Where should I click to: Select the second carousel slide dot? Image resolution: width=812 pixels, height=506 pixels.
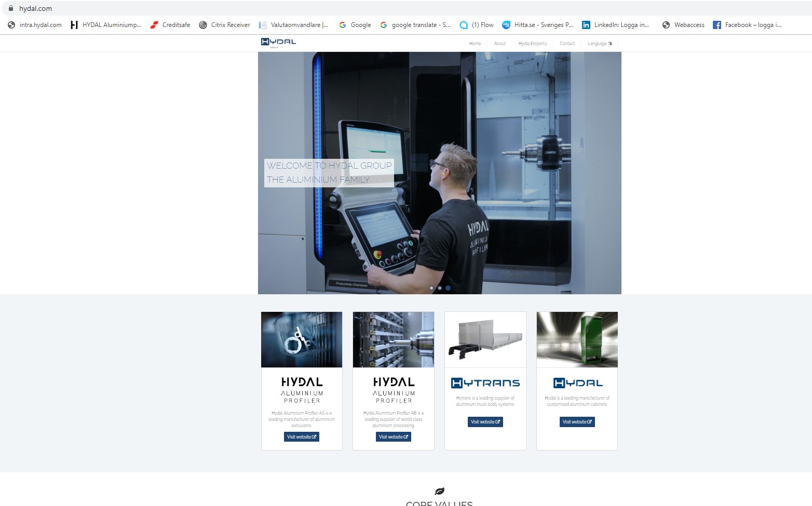[440, 288]
